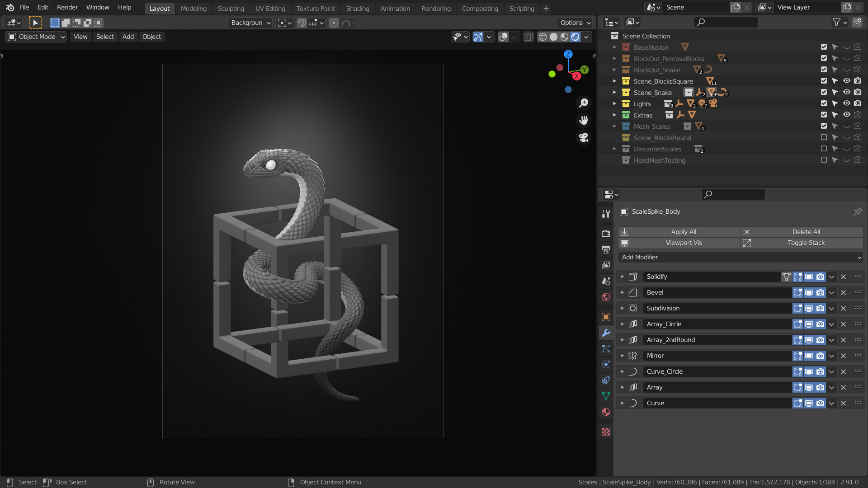Toggle camera view icon in viewport
Image resolution: width=868 pixels, height=488 pixels.
tap(584, 137)
